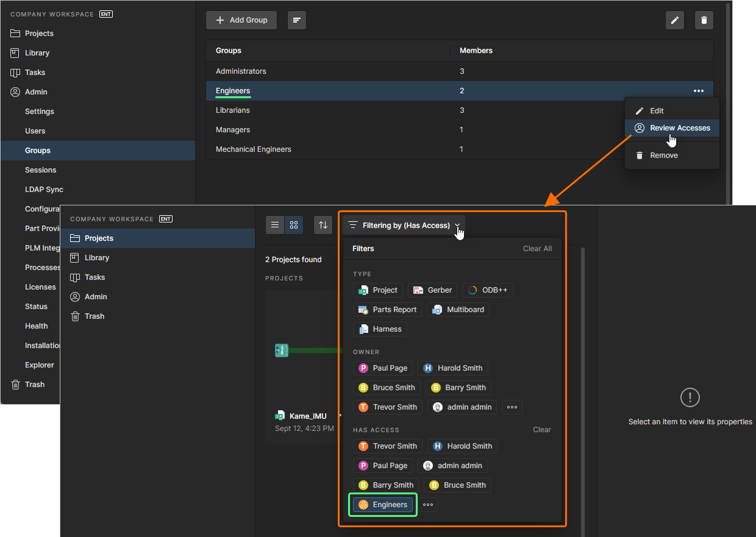The image size is (756, 537).
Task: Filter Has Access by Trevor Smith
Action: 388,446
